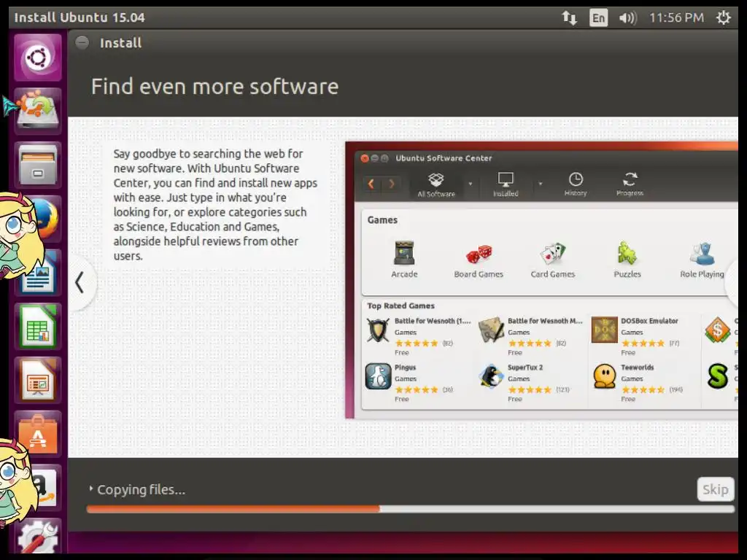Viewport: 747px width, 560px height.
Task: Open the Installed dropdown arrow
Action: coord(541,184)
